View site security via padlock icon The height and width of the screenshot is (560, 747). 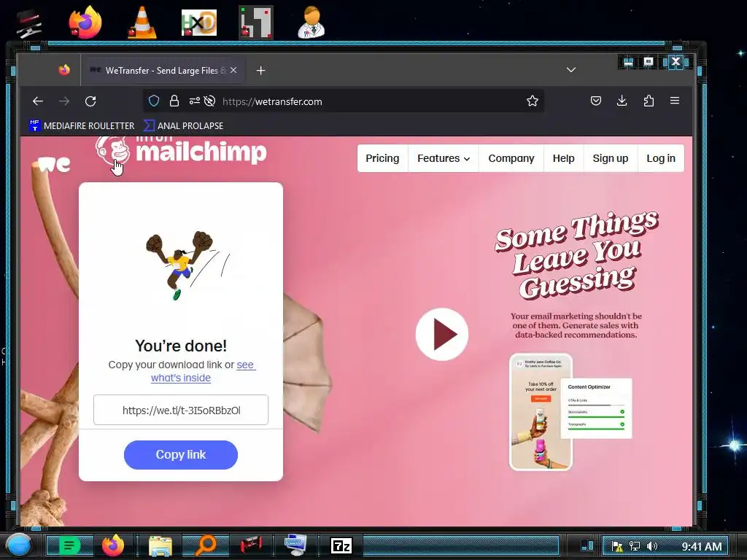pyautogui.click(x=174, y=101)
